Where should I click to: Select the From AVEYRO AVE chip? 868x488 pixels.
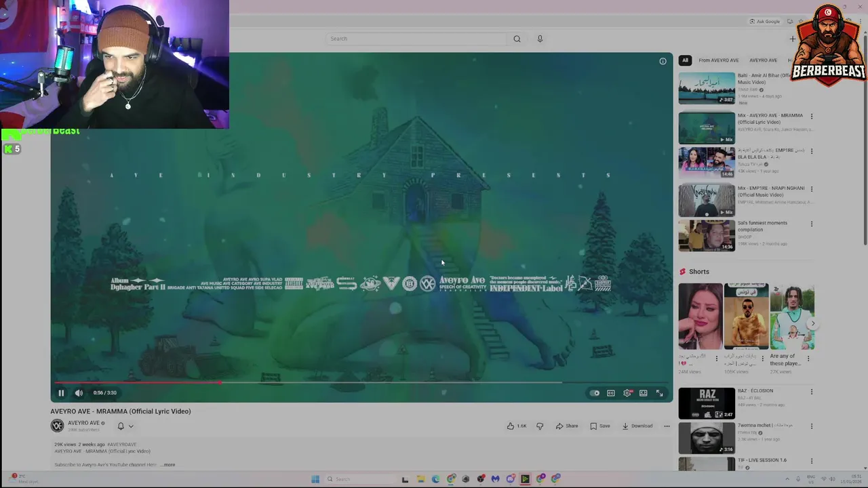coord(718,60)
